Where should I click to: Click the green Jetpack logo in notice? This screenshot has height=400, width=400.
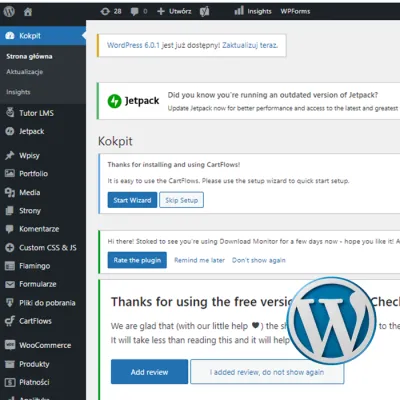[x=114, y=101]
